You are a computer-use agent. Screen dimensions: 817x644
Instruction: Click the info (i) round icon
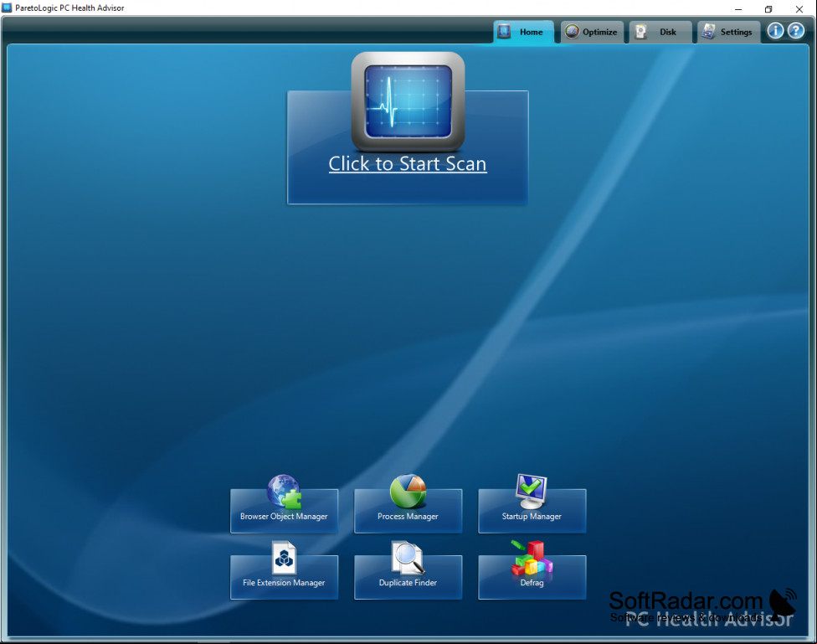775,31
